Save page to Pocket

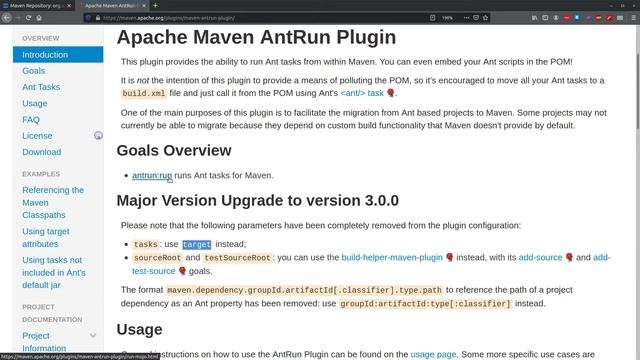[476, 18]
